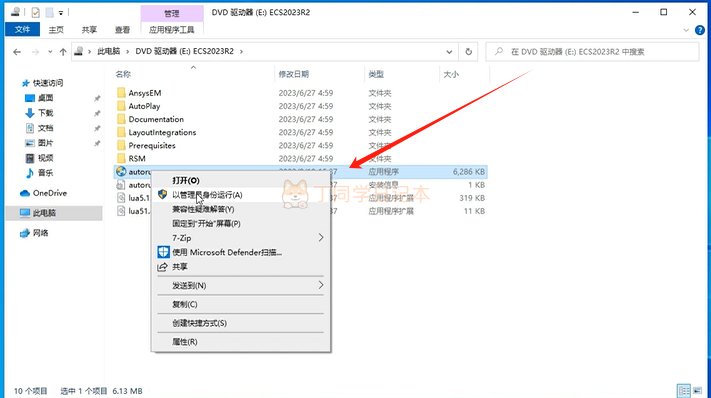
Task: Click the DVD 驱动器 (E:) breadcrumb
Action: pyautogui.click(x=185, y=51)
